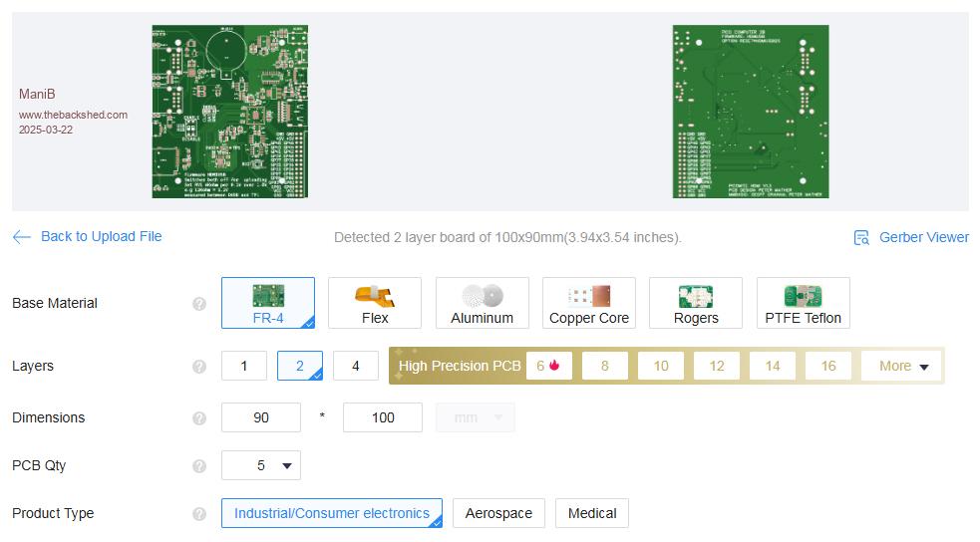Viewport: 980px width, 542px height.
Task: Open the mm units dropdown
Action: pos(475,417)
